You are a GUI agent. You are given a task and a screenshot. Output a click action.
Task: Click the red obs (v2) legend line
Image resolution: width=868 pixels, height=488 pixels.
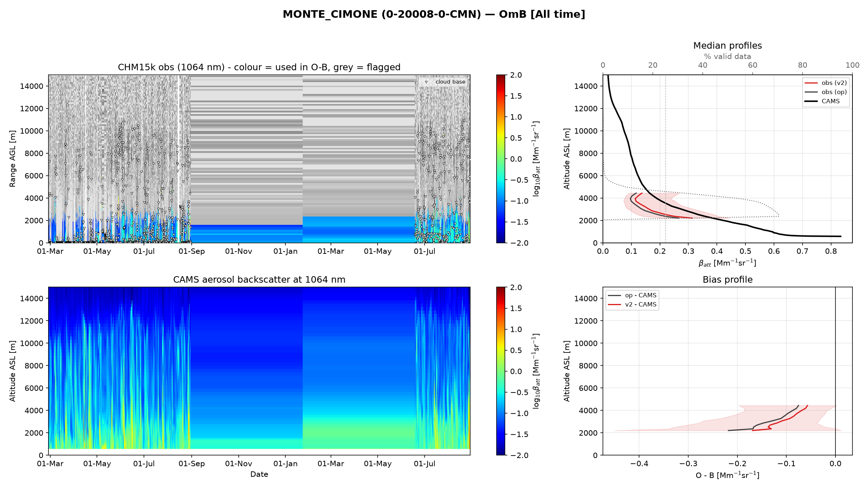(x=811, y=83)
